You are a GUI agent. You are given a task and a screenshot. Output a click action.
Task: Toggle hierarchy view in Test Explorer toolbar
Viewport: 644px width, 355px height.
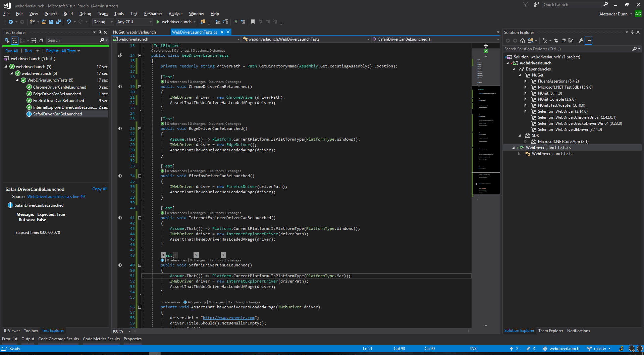(x=15, y=40)
